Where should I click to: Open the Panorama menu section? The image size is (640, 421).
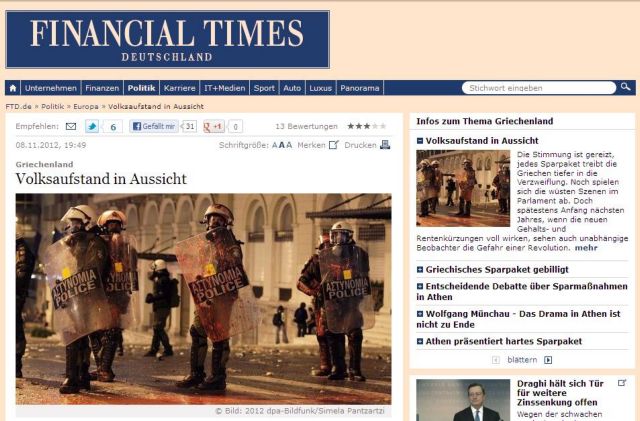tap(360, 88)
